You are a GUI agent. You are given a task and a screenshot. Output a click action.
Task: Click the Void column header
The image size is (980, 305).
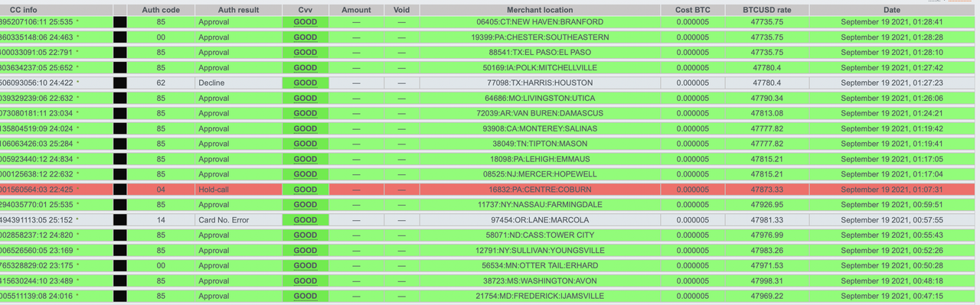pyautogui.click(x=401, y=10)
